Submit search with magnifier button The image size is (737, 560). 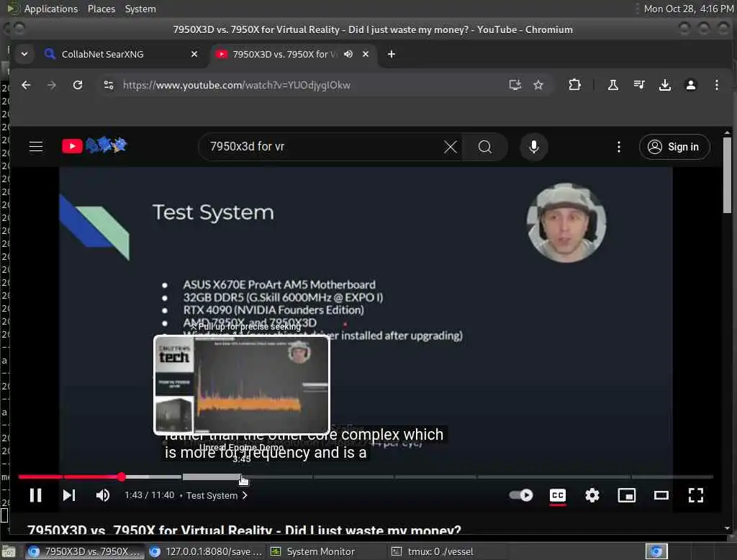484,147
